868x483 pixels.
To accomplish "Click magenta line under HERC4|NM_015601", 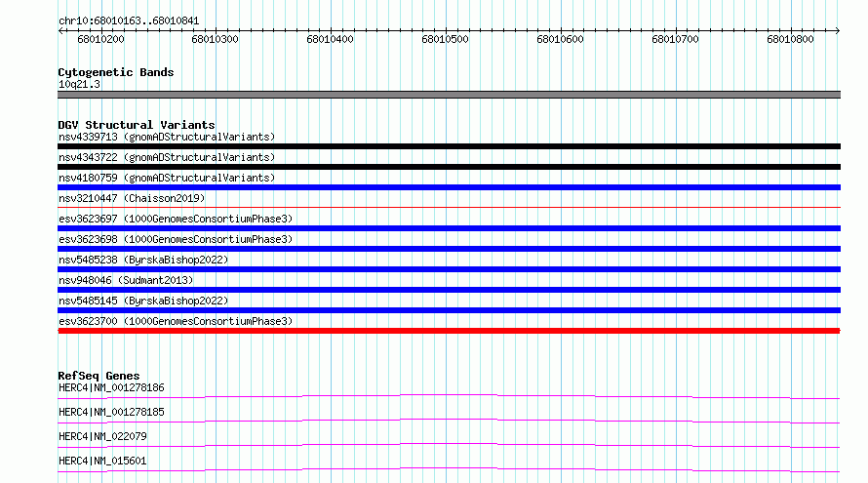I will [449, 469].
